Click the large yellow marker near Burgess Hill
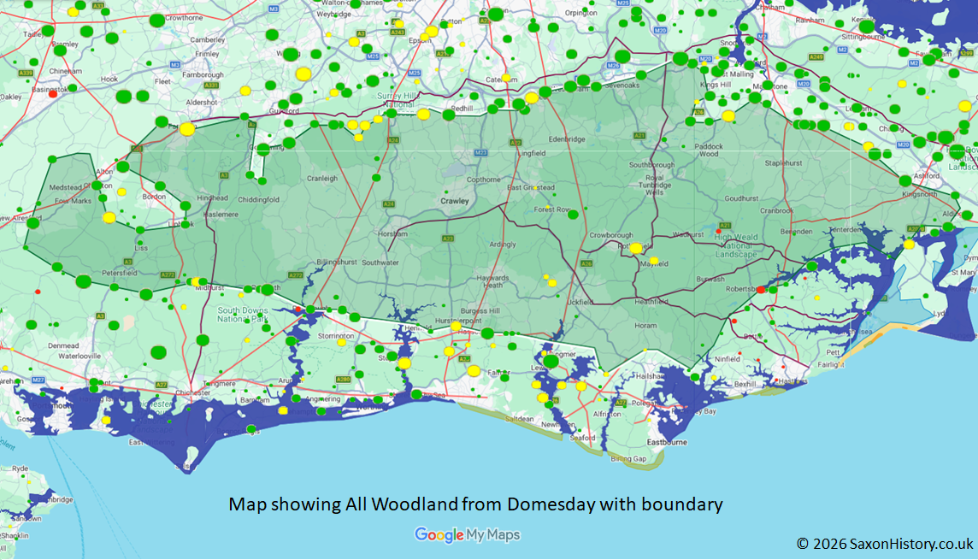This screenshot has height=560, width=978. (456, 326)
